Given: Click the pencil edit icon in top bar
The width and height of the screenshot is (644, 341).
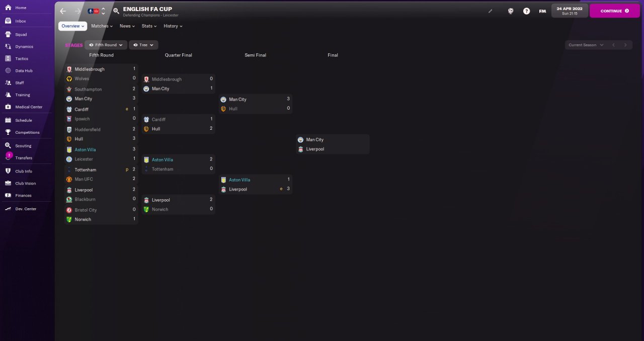Looking at the screenshot, I should pos(491,11).
